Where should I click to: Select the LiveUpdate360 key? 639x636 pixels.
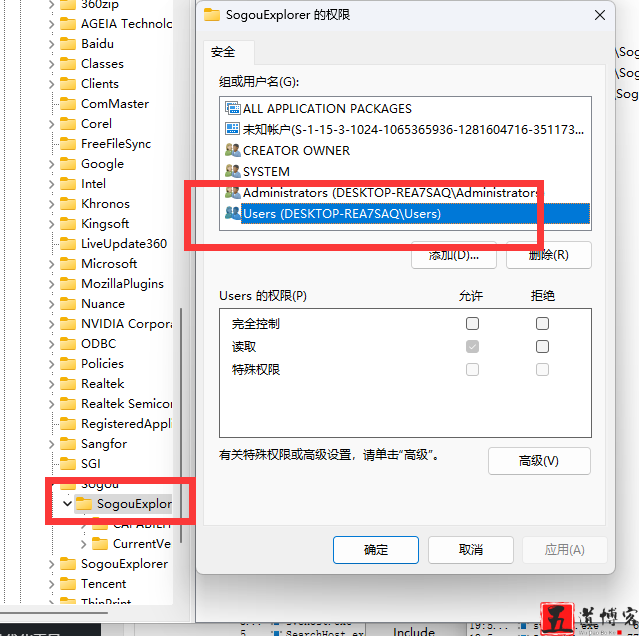124,244
